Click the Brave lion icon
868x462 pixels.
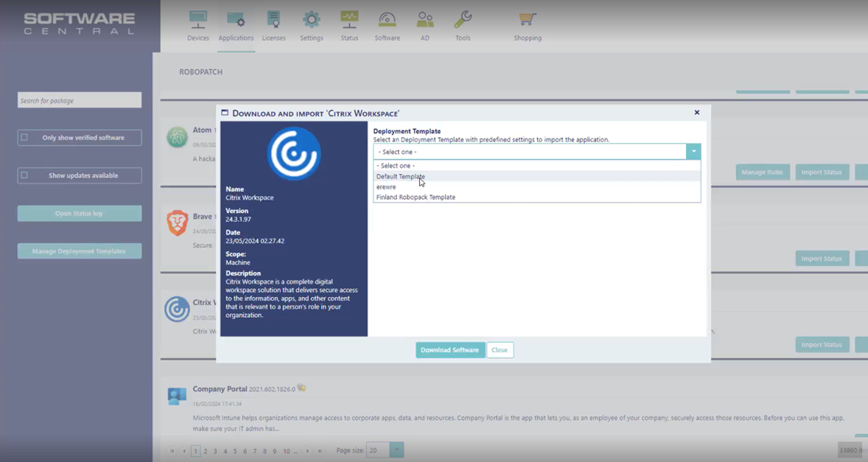(x=177, y=223)
